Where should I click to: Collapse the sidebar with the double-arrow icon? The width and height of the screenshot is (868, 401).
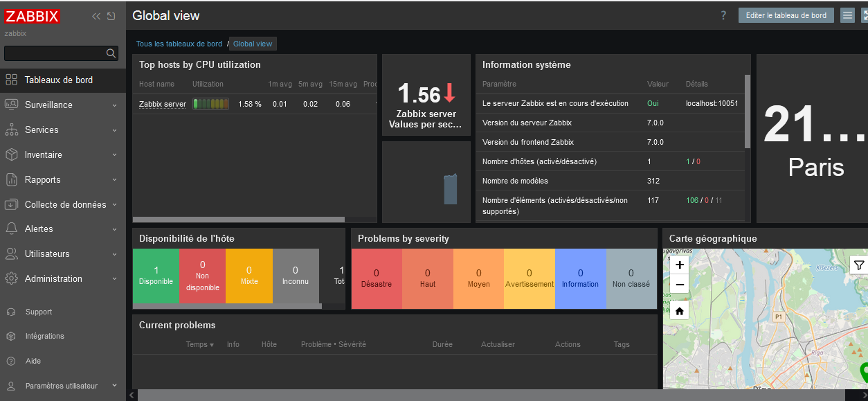click(x=96, y=17)
